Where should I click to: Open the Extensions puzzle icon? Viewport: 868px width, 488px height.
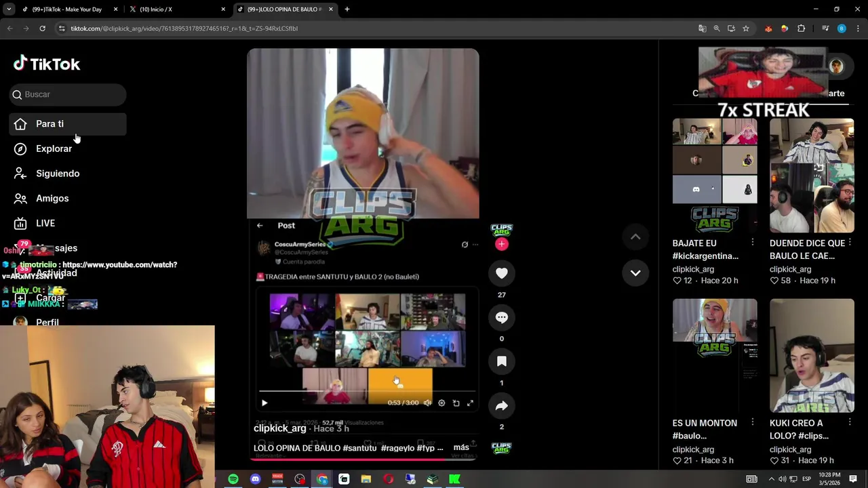click(802, 28)
